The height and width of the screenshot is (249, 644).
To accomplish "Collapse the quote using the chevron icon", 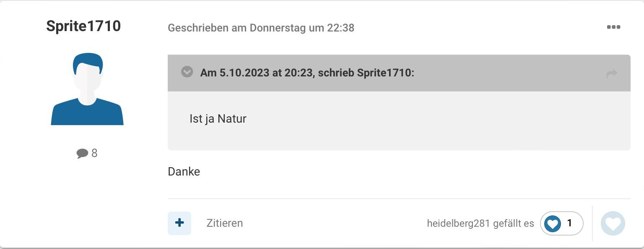I will click(187, 72).
